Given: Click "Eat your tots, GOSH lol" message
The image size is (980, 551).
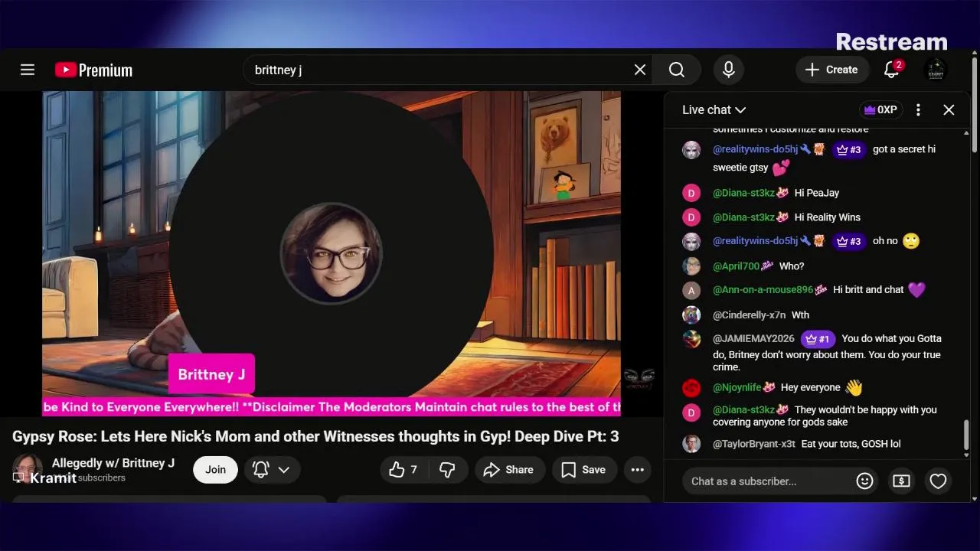Looking at the screenshot, I should tap(851, 444).
